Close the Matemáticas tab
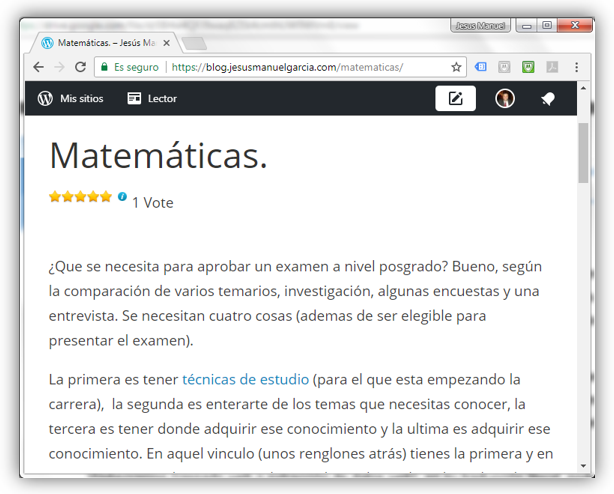 click(166, 43)
